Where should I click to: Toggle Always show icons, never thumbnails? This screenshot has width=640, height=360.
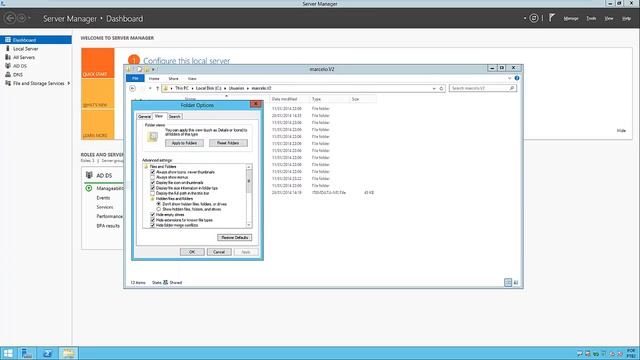(x=153, y=172)
